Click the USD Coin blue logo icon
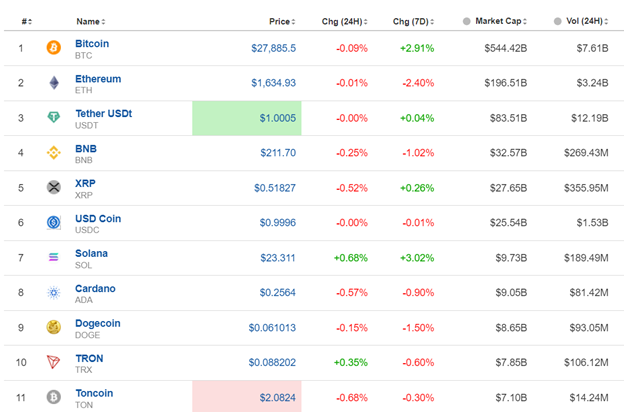 click(x=54, y=222)
